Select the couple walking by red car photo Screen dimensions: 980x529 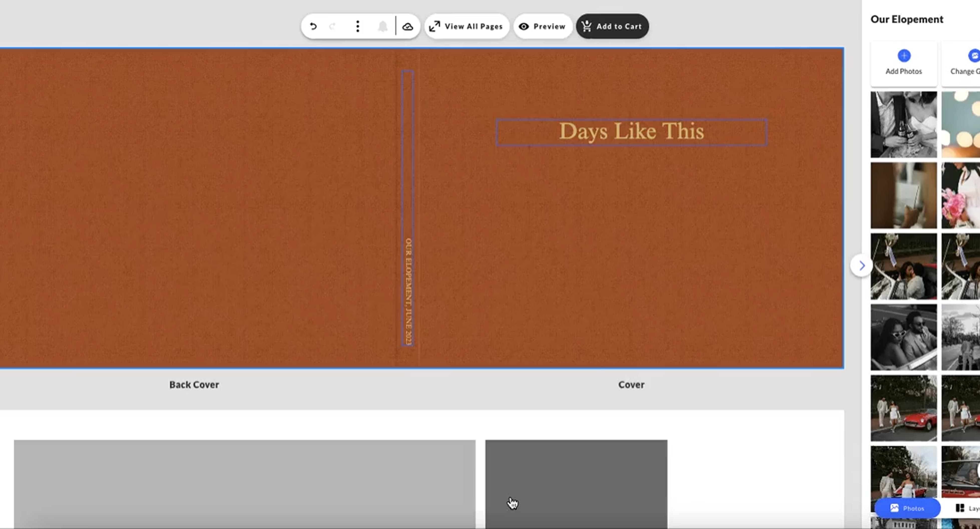coord(904,408)
